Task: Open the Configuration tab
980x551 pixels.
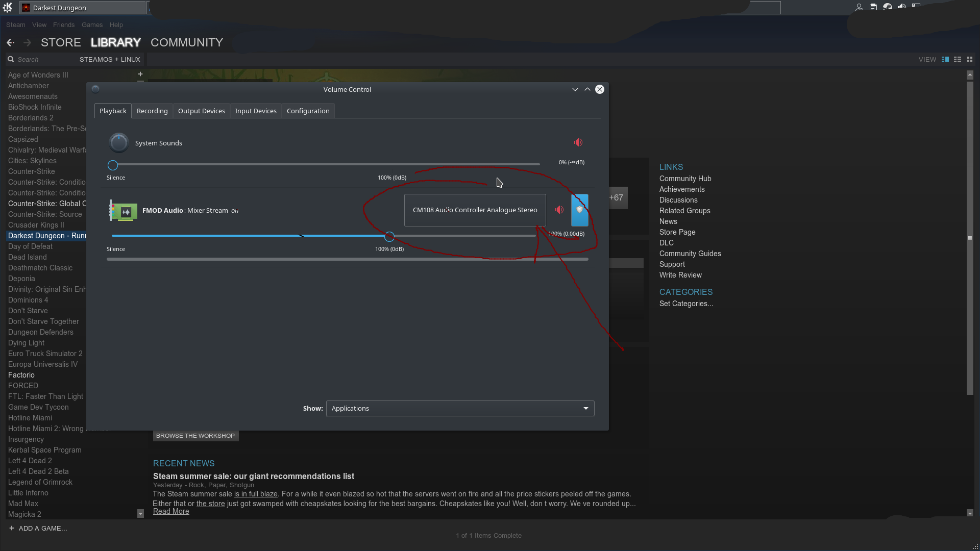Action: 308,111
